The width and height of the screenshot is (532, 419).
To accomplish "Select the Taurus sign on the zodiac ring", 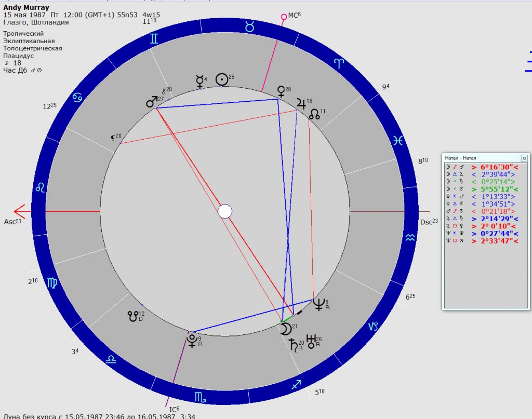I will [250, 26].
